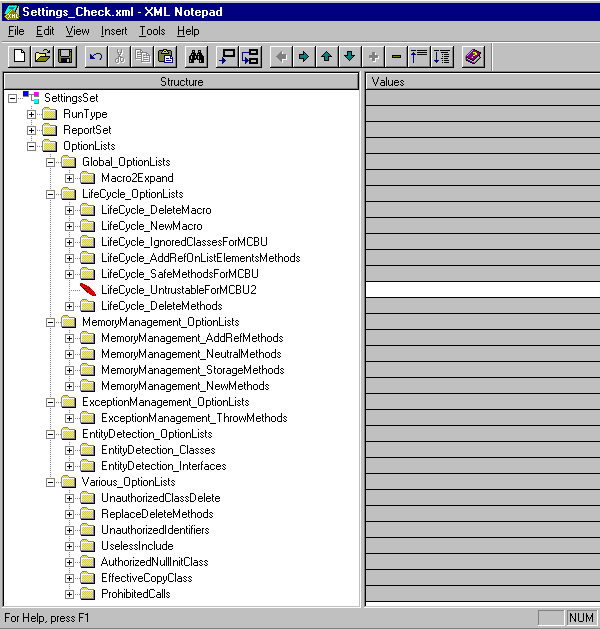Image resolution: width=600 pixels, height=629 pixels.
Task: Open a file using the open-folder toolbar icon
Action: (x=42, y=57)
